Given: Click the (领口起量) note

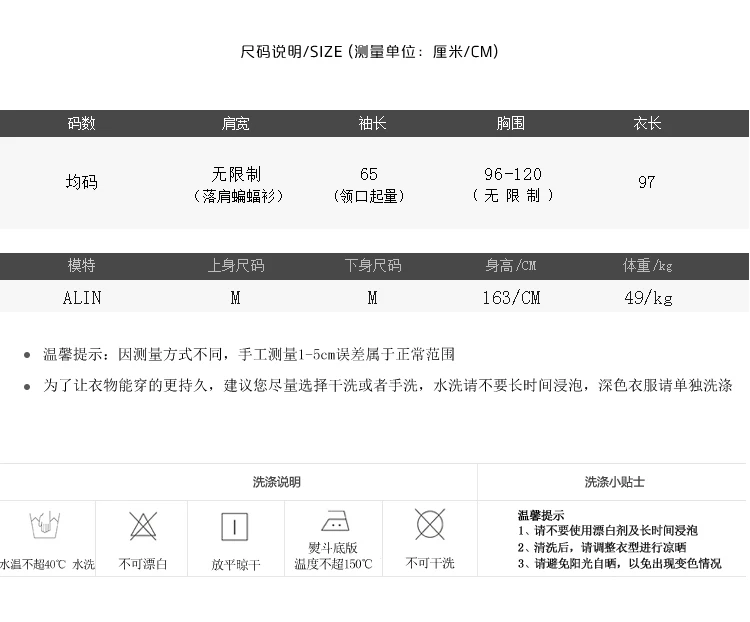Looking at the screenshot, I should point(369,196).
